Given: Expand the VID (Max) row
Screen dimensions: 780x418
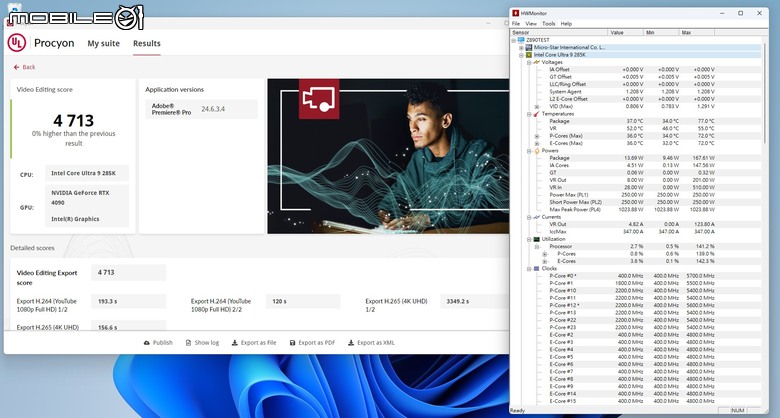Looking at the screenshot, I should [x=537, y=106].
